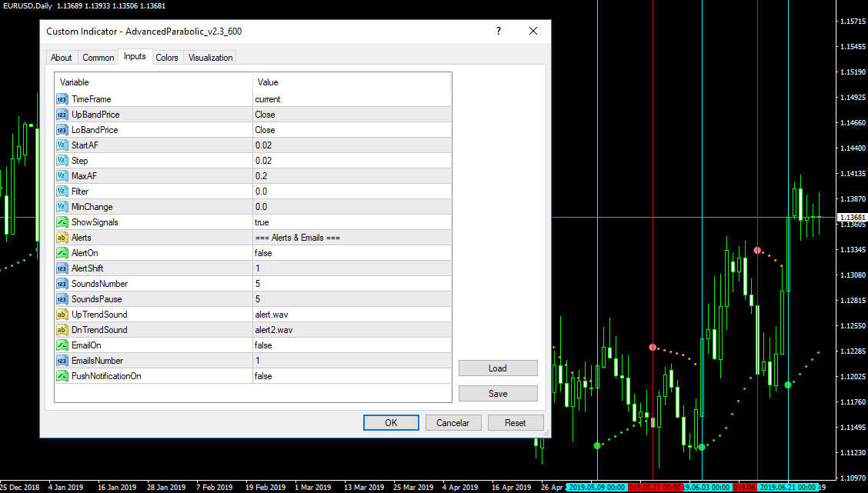Image resolution: width=868 pixels, height=493 pixels.
Task: Click the icon beside Filter variable
Action: click(62, 192)
